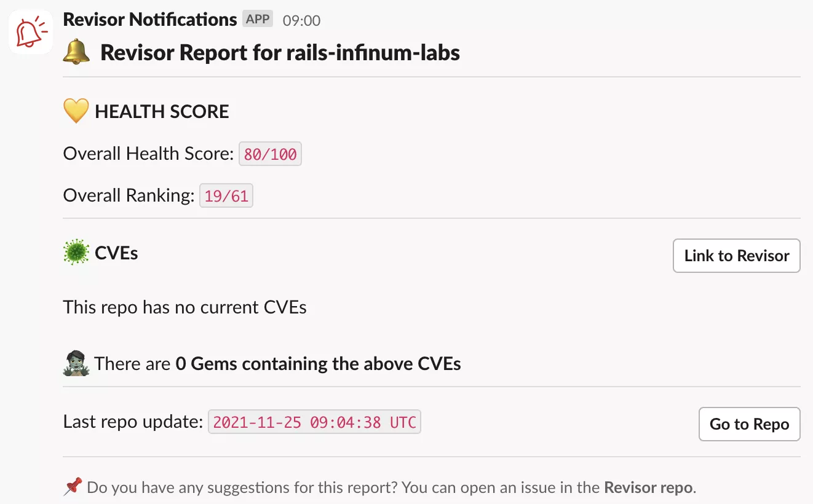Click the pushpin emoji in the footer
The height and width of the screenshot is (504, 813).
point(73,487)
